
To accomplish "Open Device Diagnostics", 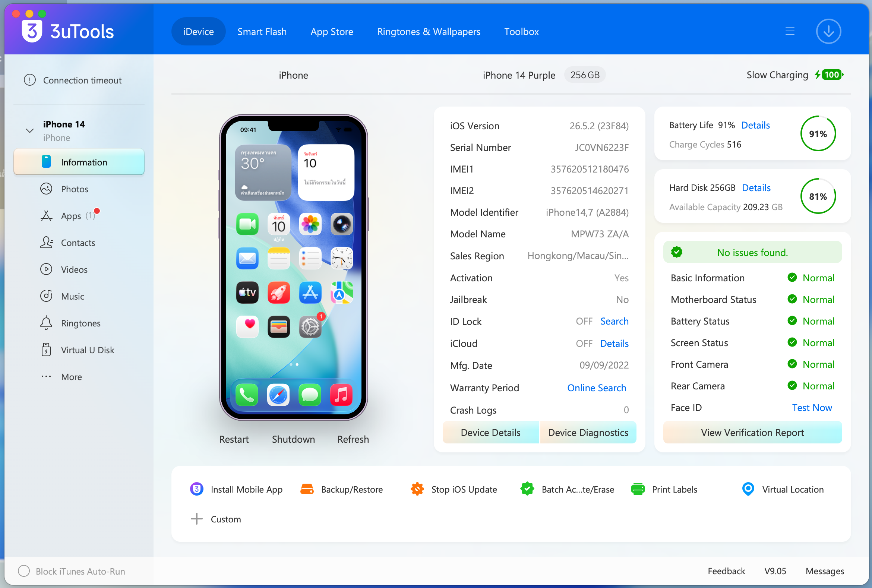I will 588,432.
